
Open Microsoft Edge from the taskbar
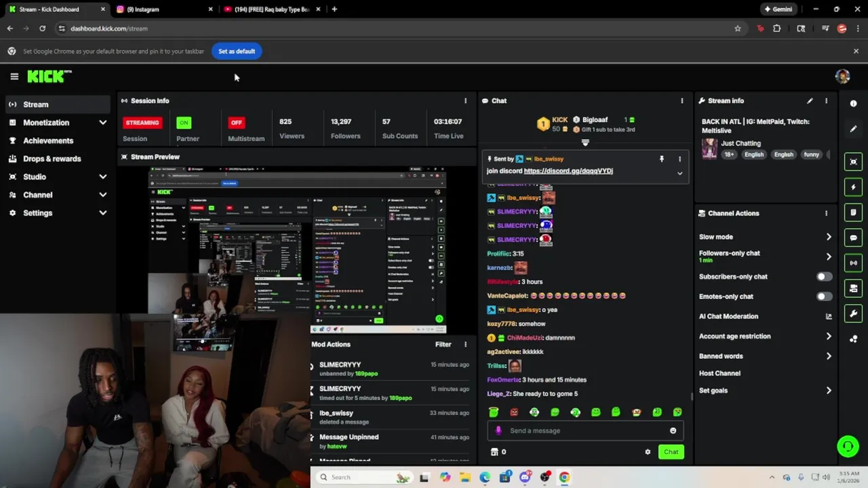pyautogui.click(x=485, y=477)
